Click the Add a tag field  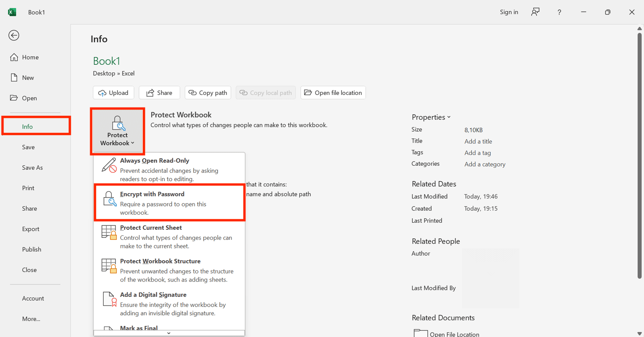pos(477,153)
